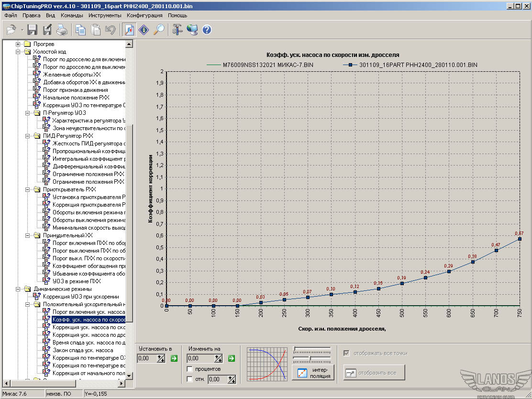Click the globe and monitor network icon
This screenshot has height=399, width=532.
click(192, 30)
